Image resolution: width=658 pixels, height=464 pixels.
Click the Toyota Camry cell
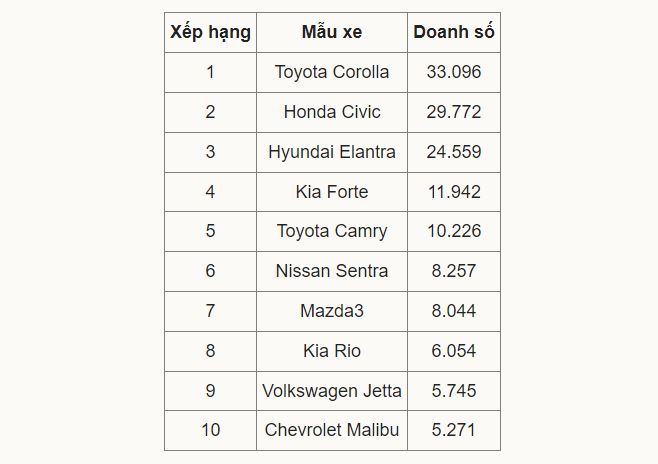click(332, 231)
